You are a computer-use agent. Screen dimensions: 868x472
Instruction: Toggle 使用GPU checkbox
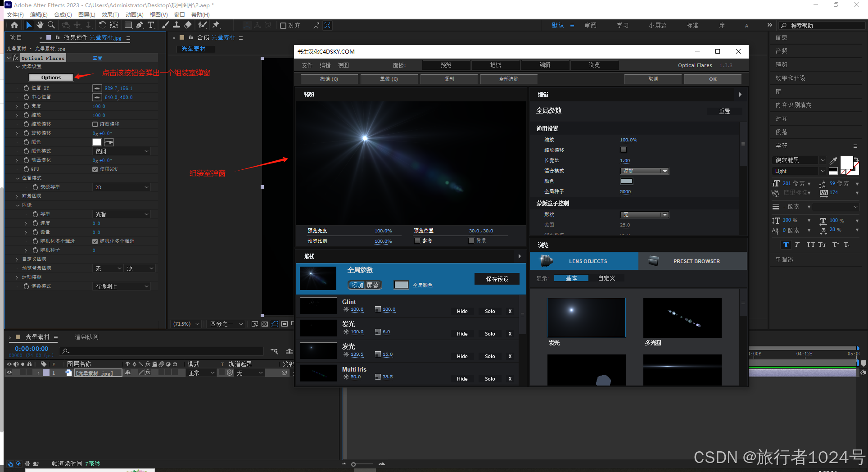[x=95, y=169]
